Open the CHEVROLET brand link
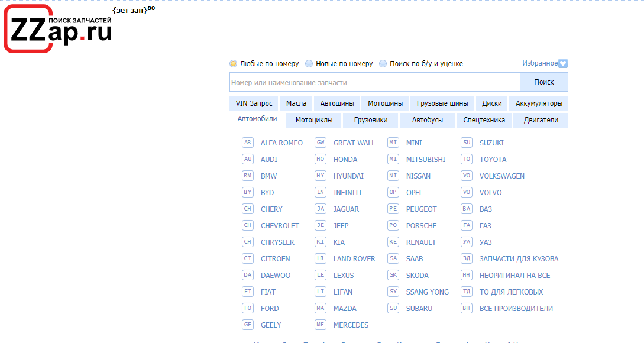This screenshot has height=343, width=644. tap(280, 225)
